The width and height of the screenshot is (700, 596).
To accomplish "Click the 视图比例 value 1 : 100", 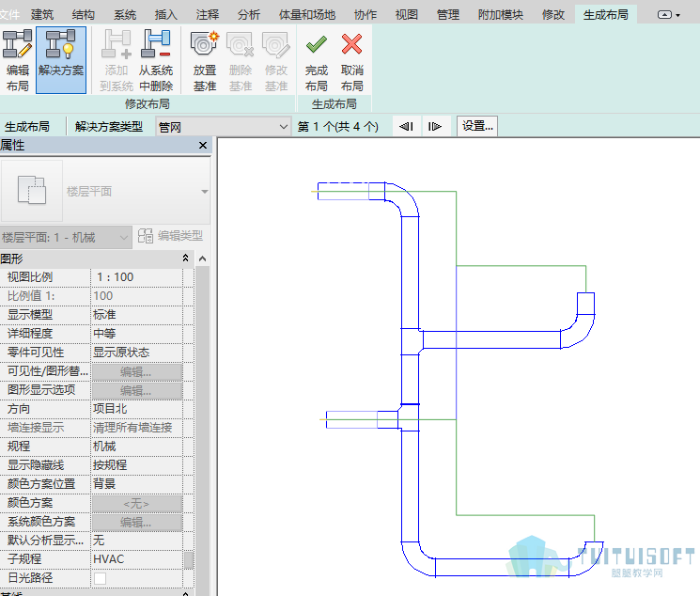I will (x=136, y=277).
